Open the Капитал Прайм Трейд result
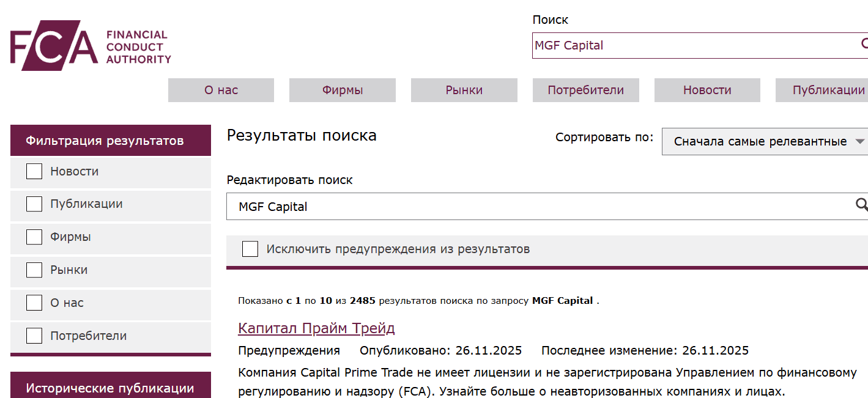 [x=316, y=328]
